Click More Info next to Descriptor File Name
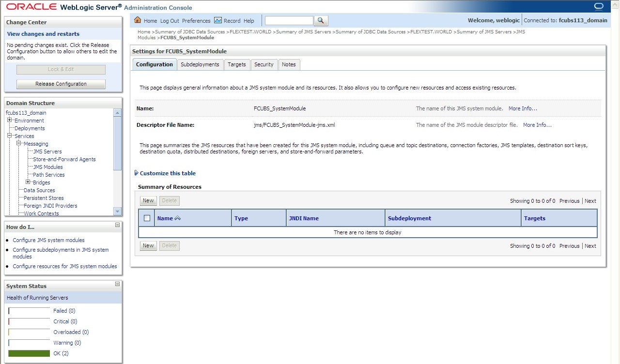Viewport: 620px width, 364px height. click(x=537, y=125)
